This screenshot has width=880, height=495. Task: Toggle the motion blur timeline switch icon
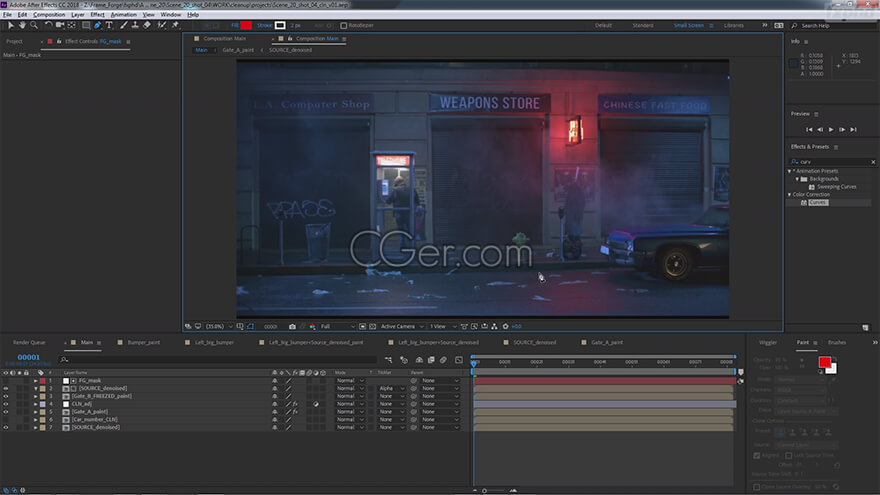pos(443,360)
